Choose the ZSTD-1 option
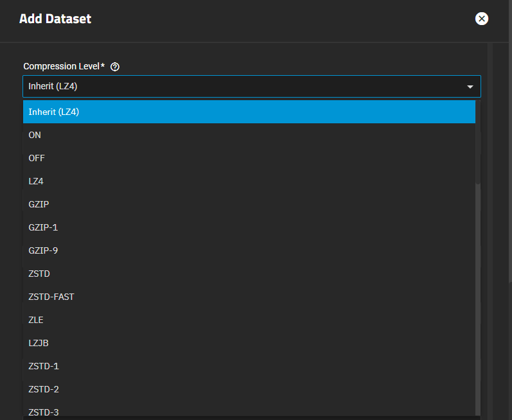 click(249, 366)
